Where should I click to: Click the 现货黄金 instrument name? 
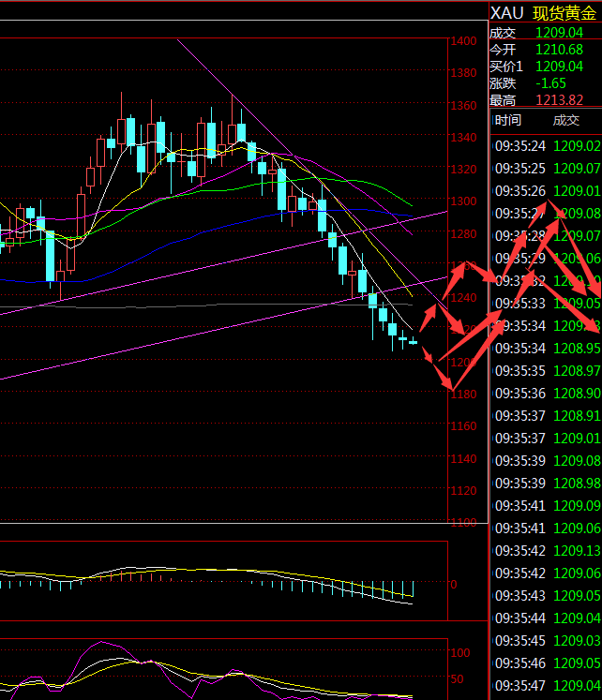(x=564, y=13)
